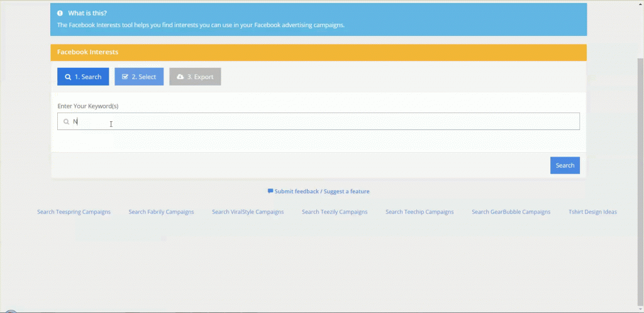Screen dimensions: 644x313
Task: Focus the Enter Your Keyword(s) input field
Action: (x=318, y=121)
